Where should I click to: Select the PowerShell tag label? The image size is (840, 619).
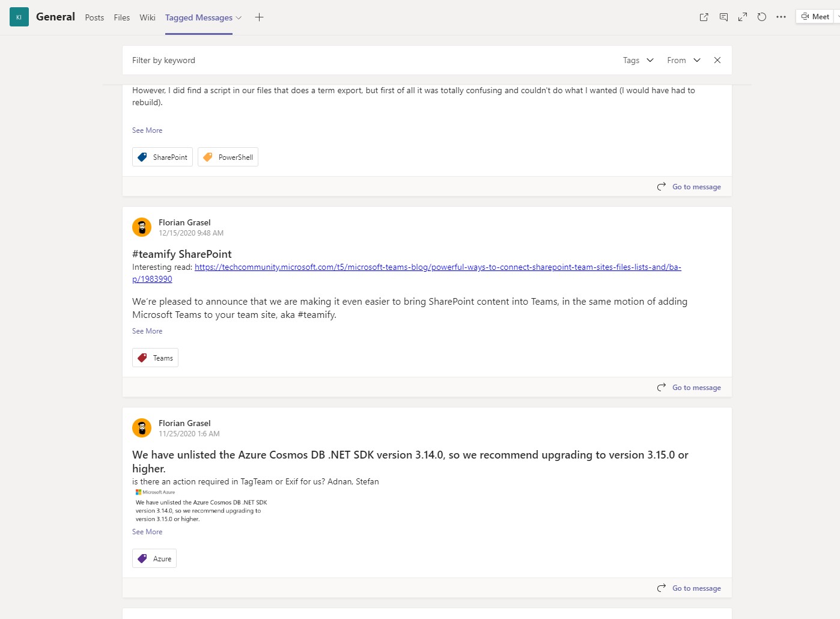228,157
